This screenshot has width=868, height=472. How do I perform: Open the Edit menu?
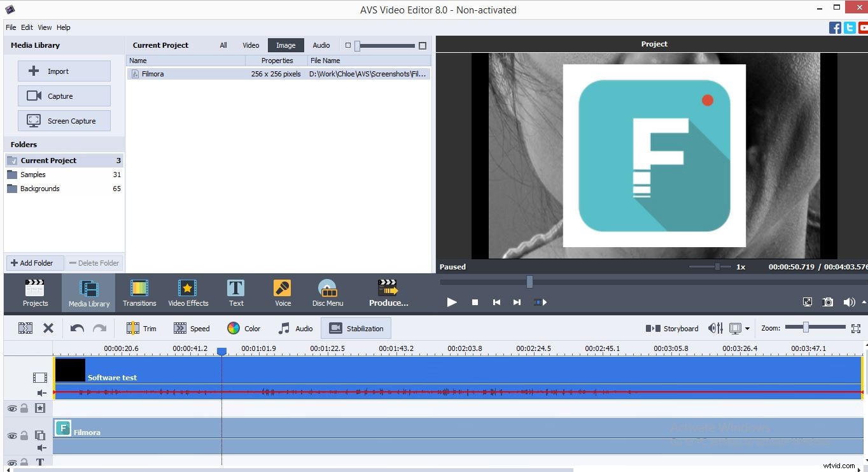pyautogui.click(x=27, y=27)
